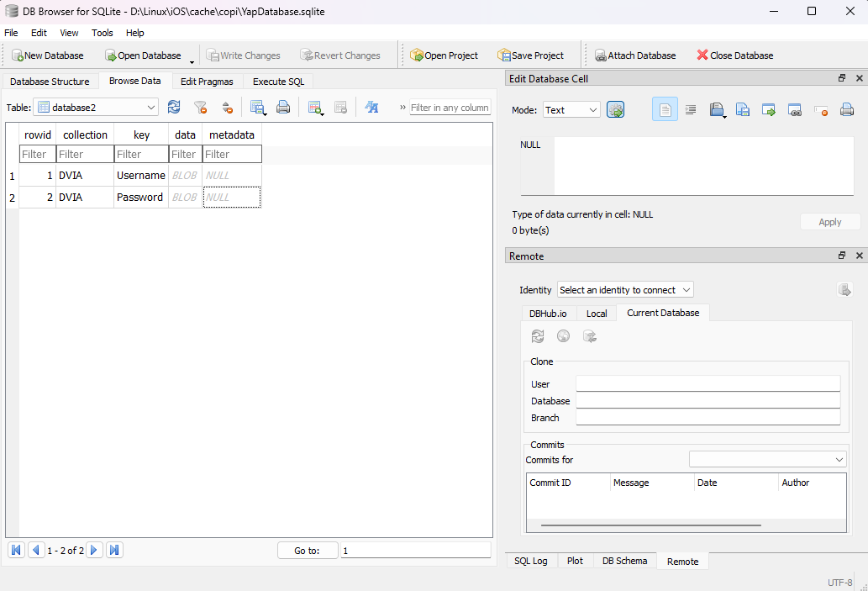Open the save table dropdown
The image size is (868, 591).
257,107
